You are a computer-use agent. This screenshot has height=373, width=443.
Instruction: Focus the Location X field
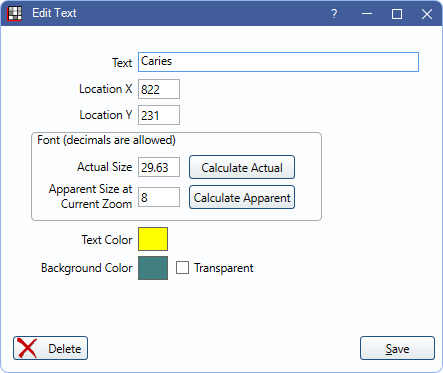[159, 89]
